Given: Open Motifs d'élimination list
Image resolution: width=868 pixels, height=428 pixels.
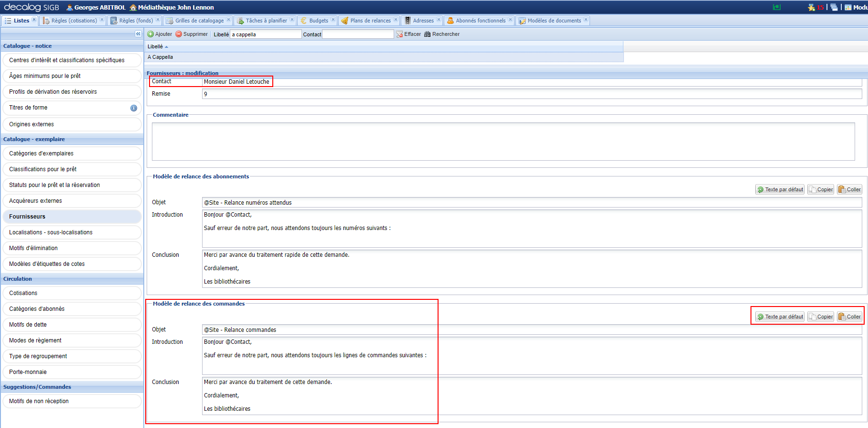Looking at the screenshot, I should tap(72, 248).
